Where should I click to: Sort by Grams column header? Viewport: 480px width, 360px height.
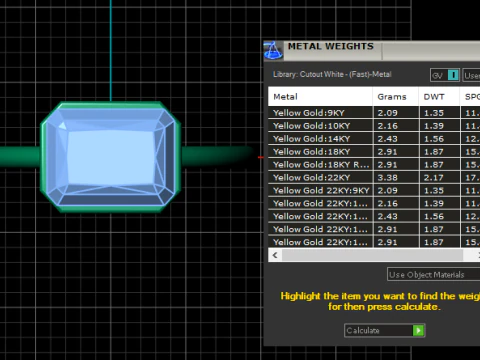396,97
